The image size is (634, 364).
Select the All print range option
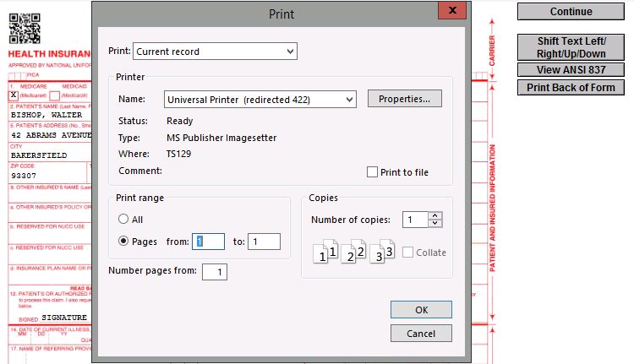tap(124, 220)
